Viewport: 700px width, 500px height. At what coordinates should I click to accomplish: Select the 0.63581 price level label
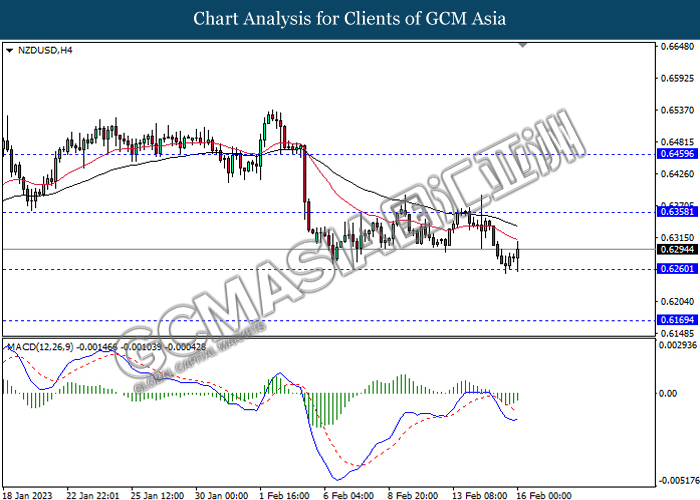pos(677,212)
